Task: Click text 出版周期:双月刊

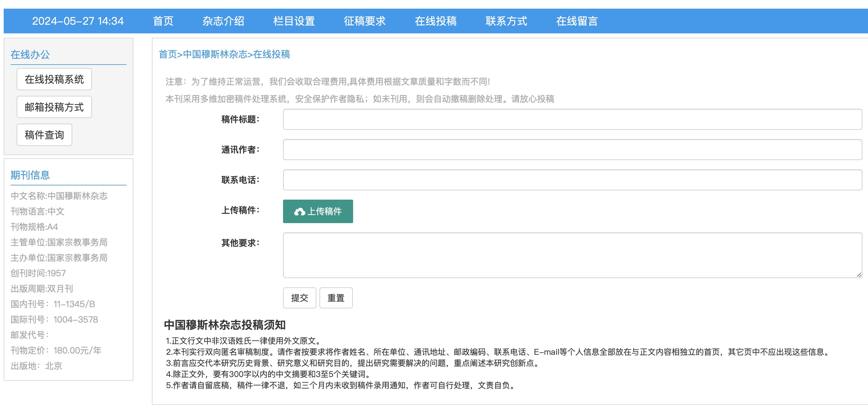Action: point(42,289)
